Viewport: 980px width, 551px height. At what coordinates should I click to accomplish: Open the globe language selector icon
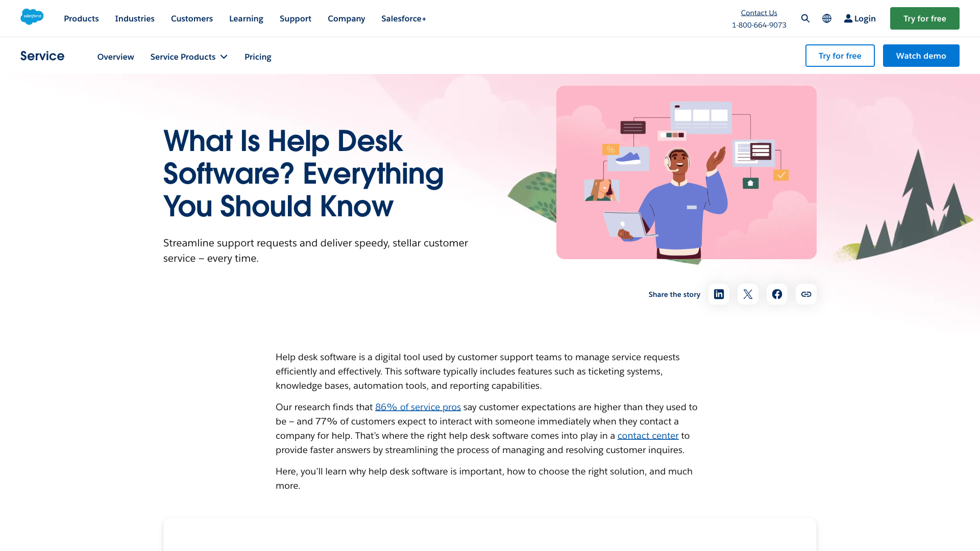(x=827, y=18)
